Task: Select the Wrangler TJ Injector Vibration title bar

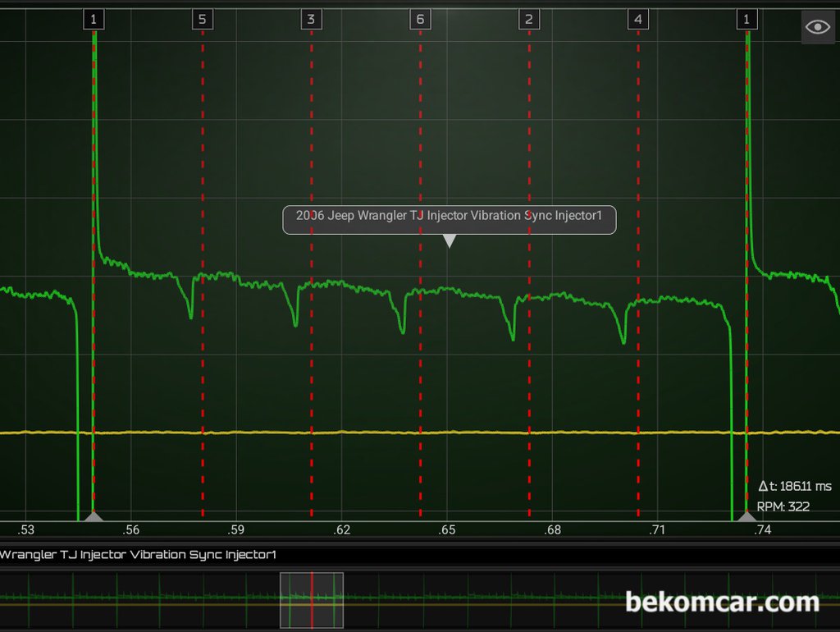Action: tap(138, 555)
